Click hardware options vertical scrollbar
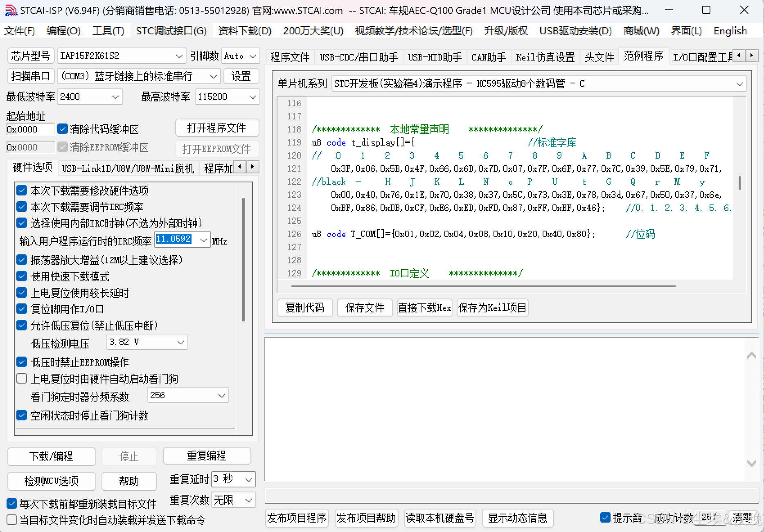 click(x=243, y=259)
